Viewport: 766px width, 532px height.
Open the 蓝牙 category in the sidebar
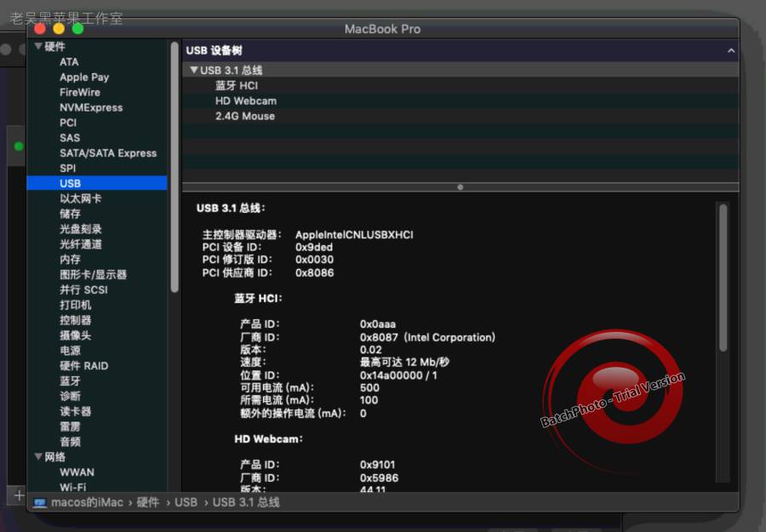pyautogui.click(x=70, y=380)
